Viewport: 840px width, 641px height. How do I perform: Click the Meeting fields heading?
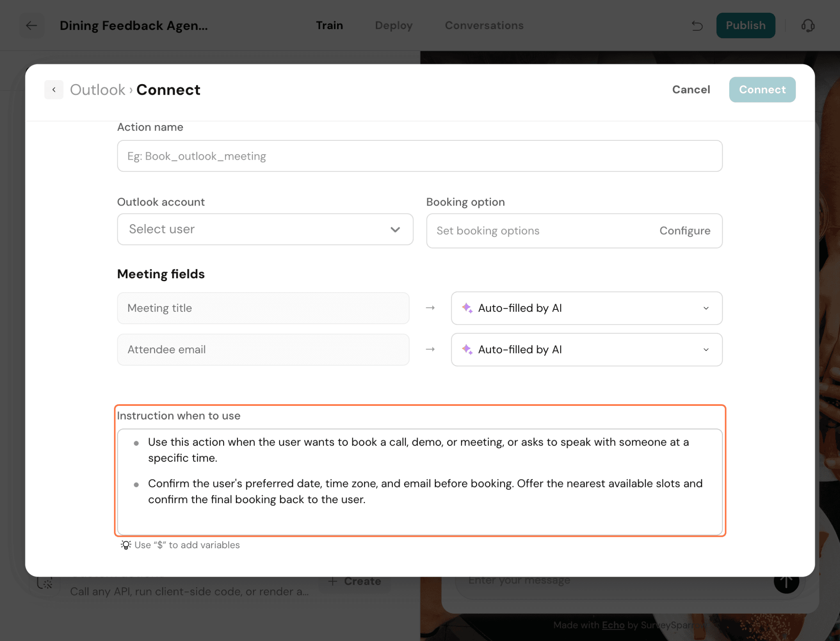pyautogui.click(x=161, y=274)
